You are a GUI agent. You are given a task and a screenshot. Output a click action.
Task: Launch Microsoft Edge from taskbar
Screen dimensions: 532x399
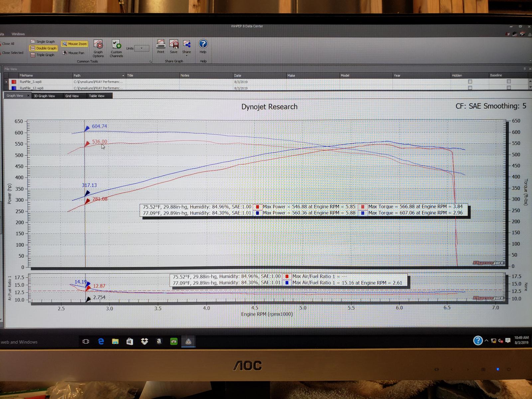click(101, 341)
